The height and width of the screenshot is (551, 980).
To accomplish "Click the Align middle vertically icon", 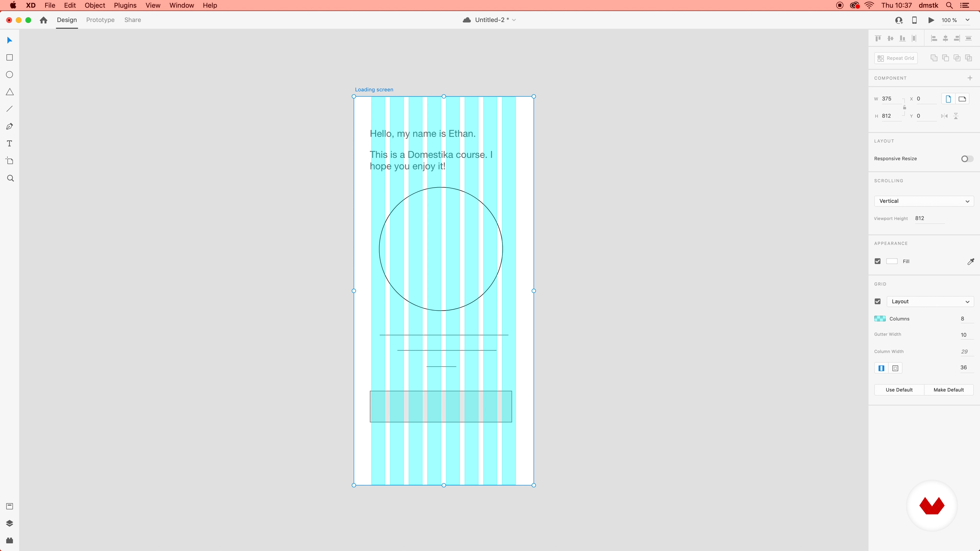I will click(x=890, y=39).
